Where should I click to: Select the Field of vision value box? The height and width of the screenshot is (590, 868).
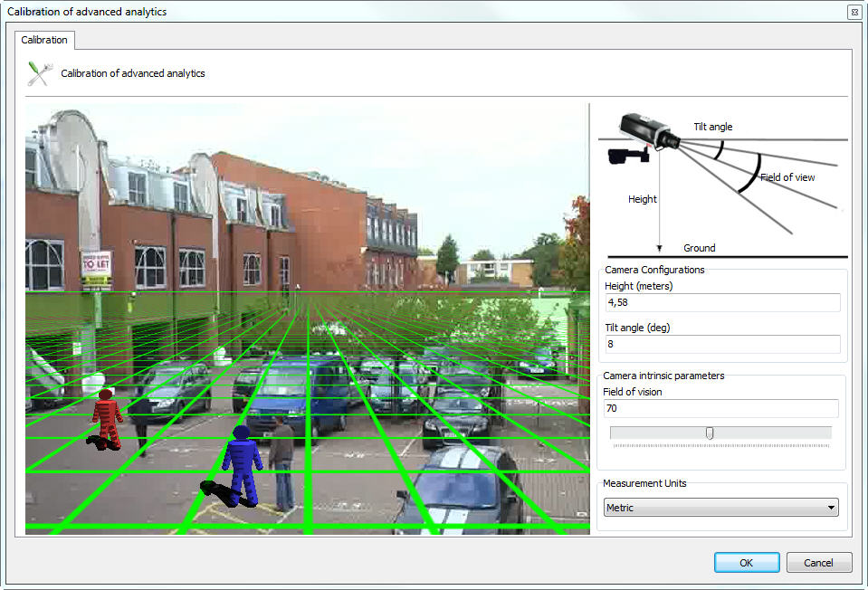coord(721,408)
